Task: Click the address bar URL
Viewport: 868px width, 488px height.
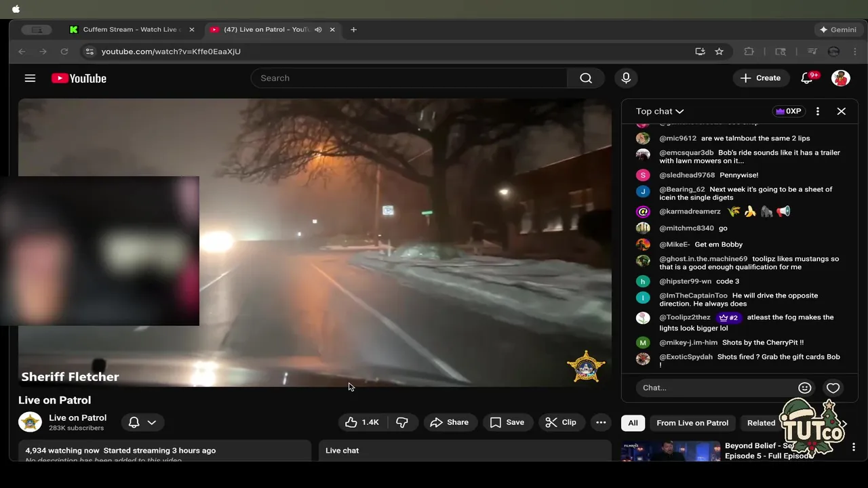Action: click(x=171, y=52)
